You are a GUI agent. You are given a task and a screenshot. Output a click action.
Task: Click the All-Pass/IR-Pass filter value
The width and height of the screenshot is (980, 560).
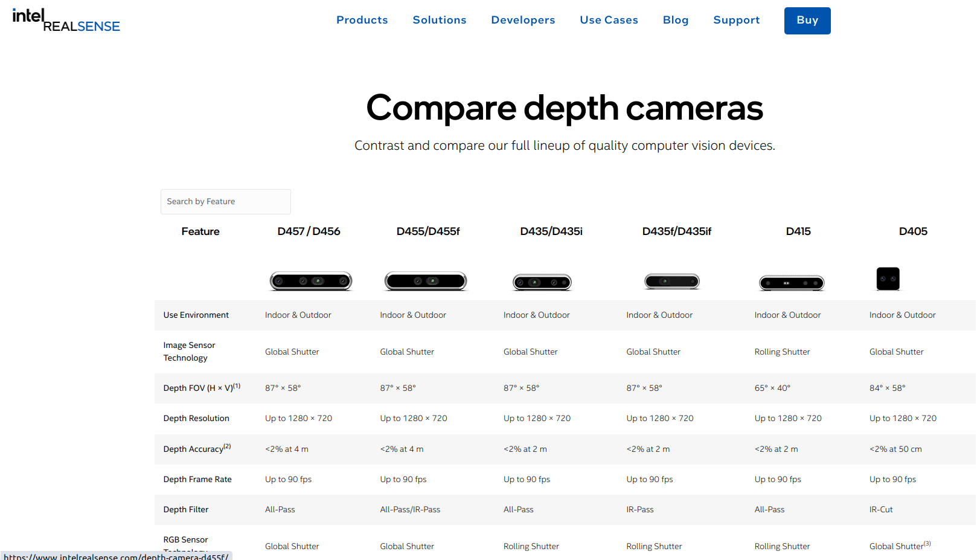[410, 510]
